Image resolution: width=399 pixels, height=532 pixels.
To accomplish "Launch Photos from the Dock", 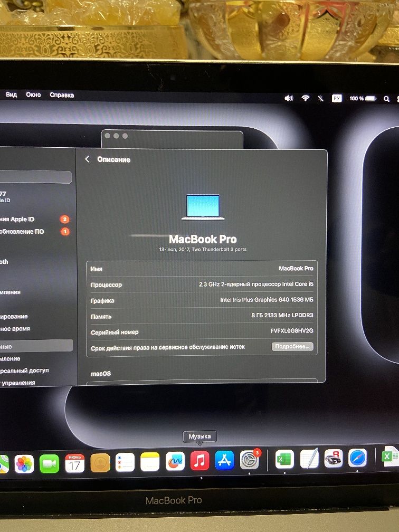I will (24, 464).
